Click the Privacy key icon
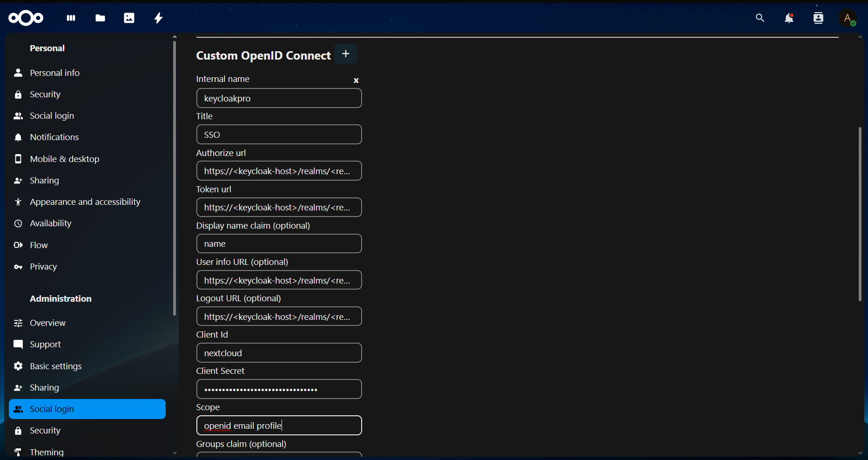The height and width of the screenshot is (460, 868). [18, 267]
